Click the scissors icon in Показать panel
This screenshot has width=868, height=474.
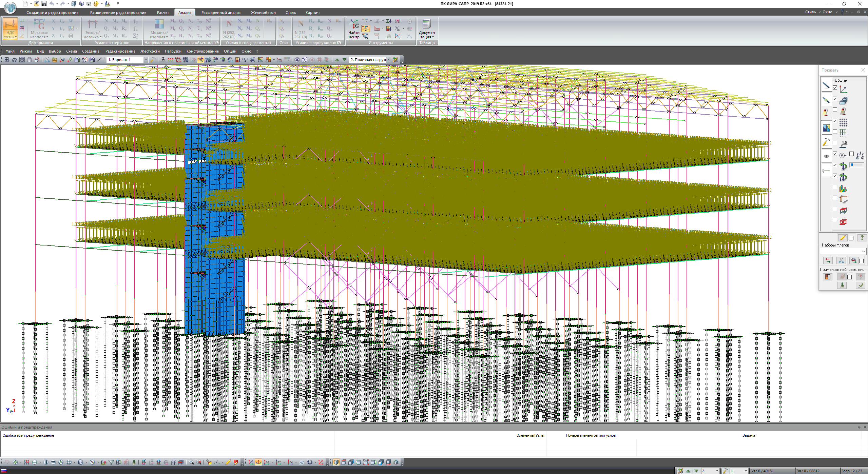tap(841, 260)
